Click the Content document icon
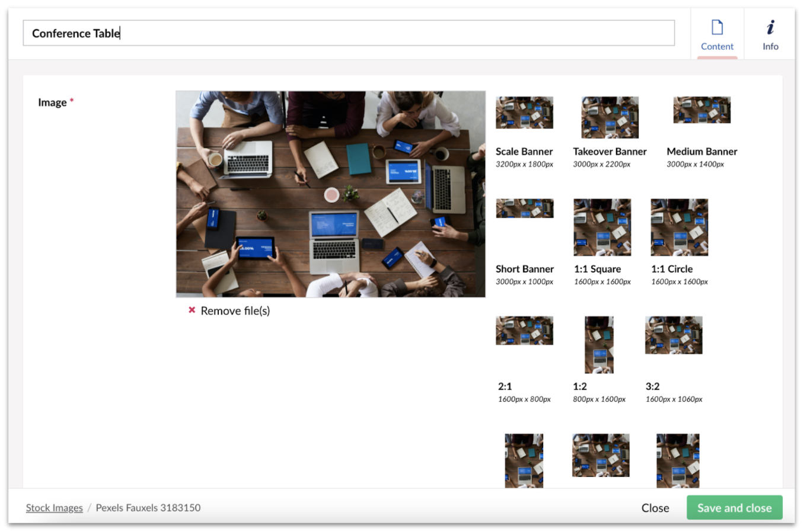This screenshot has width=804, height=532. [x=717, y=27]
